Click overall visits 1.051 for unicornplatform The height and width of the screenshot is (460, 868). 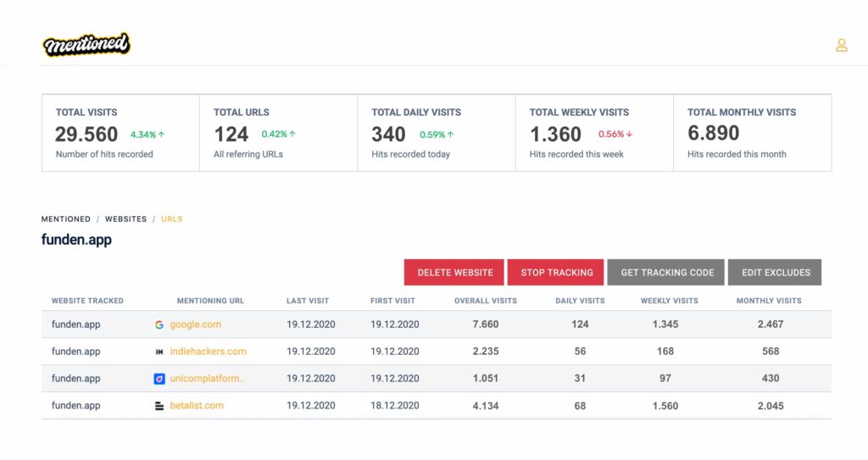point(486,378)
